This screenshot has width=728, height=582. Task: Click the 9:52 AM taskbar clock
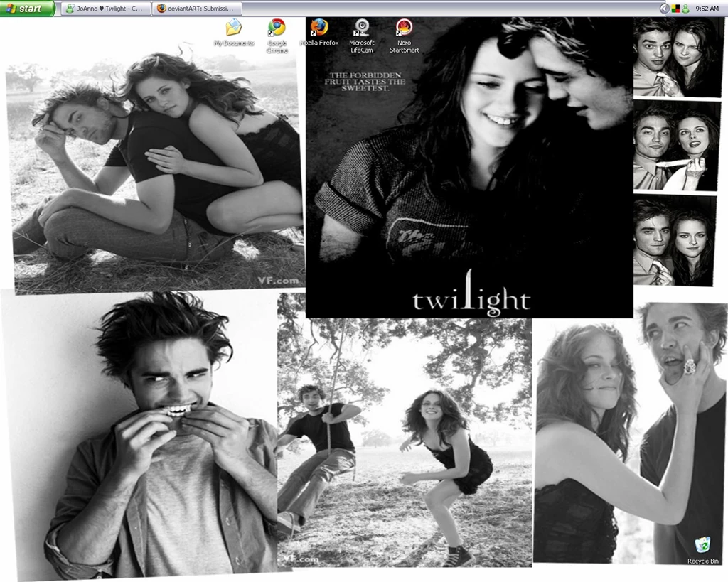click(x=707, y=9)
